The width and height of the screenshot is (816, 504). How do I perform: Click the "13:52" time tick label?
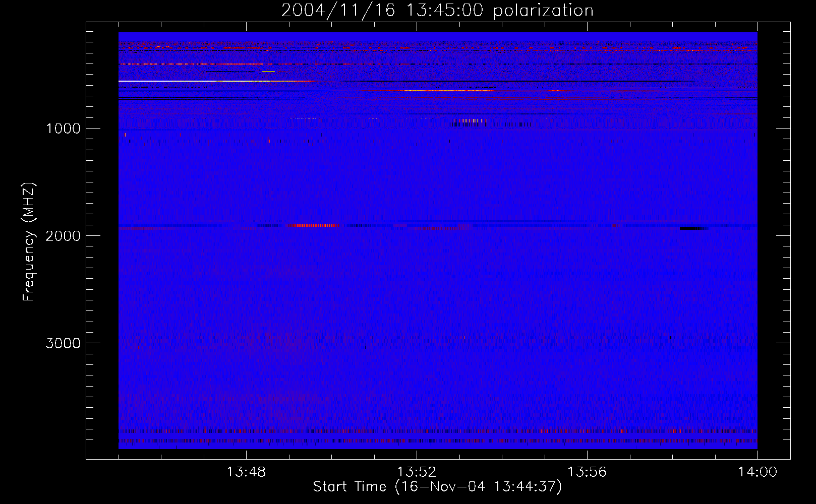tap(417, 472)
